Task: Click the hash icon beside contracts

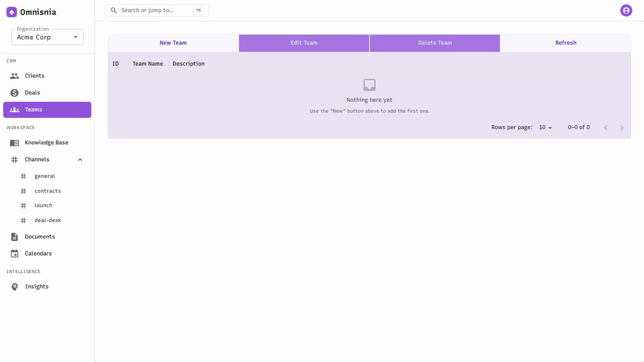Action: coord(23,191)
